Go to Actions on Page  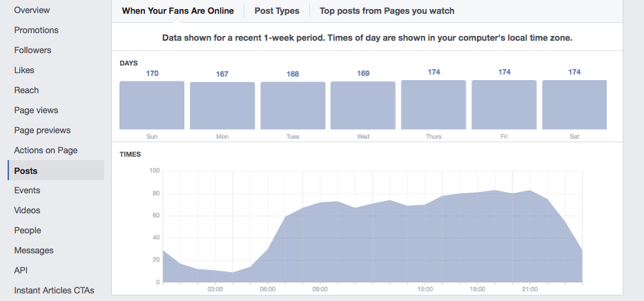pyautogui.click(x=46, y=150)
